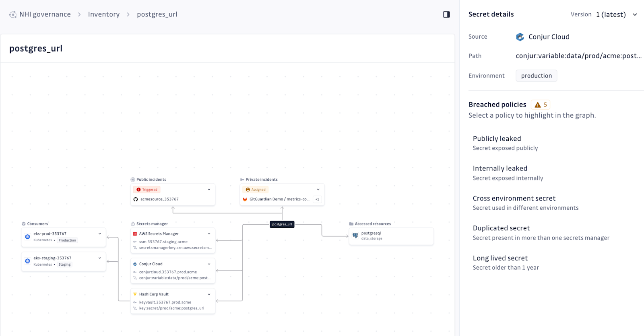Click the secretsmanagerkey:arn:aws:secretsm... path
Screen dimensions: 644x336
point(175,248)
